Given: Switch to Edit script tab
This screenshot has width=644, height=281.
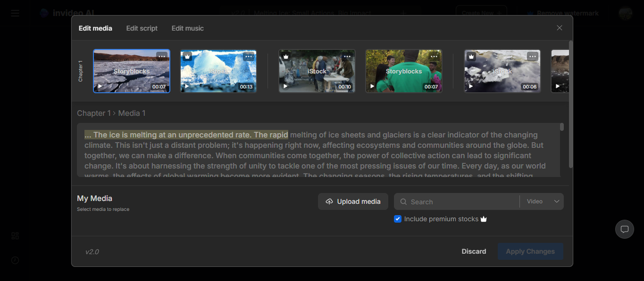Looking at the screenshot, I should tap(142, 28).
